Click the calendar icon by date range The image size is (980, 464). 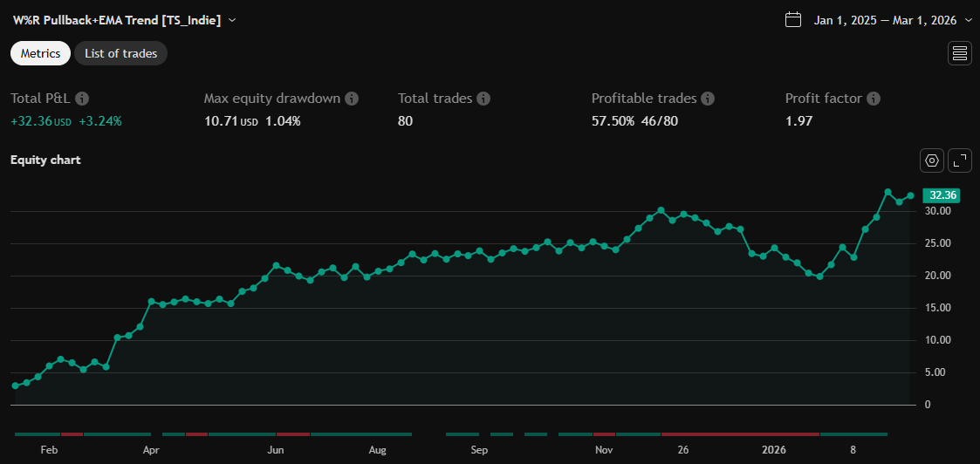click(x=793, y=20)
